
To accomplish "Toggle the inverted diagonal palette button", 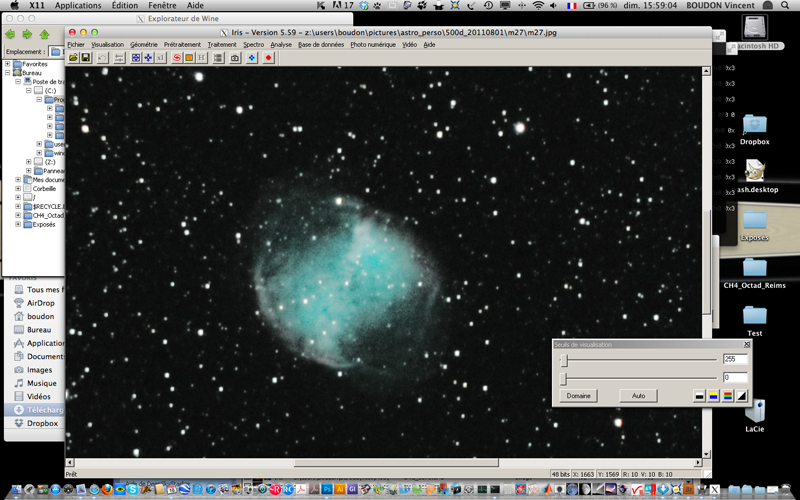I will 741,396.
